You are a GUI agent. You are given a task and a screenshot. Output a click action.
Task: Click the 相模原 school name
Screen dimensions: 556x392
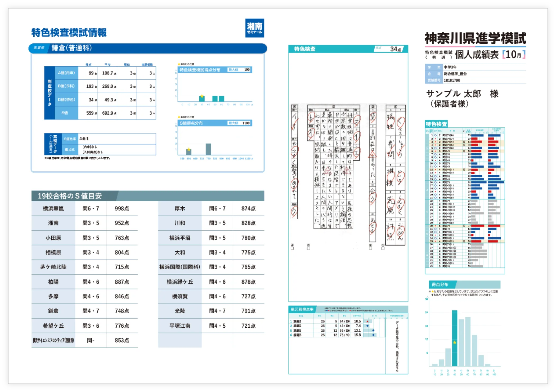(x=53, y=252)
